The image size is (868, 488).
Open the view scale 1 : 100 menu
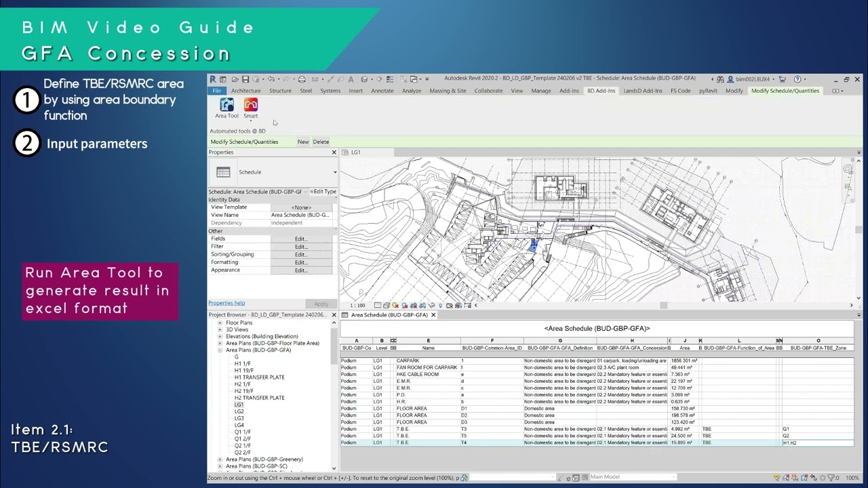click(357, 306)
